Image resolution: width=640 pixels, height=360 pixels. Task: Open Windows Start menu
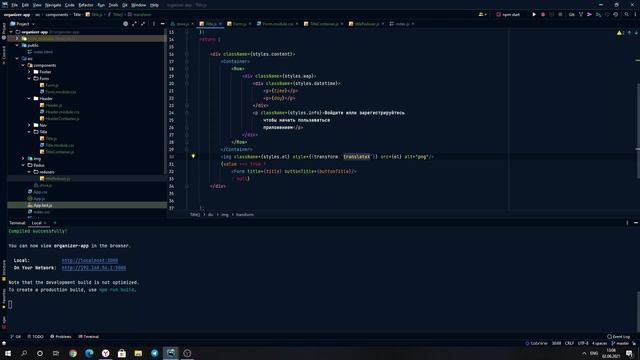(8, 353)
